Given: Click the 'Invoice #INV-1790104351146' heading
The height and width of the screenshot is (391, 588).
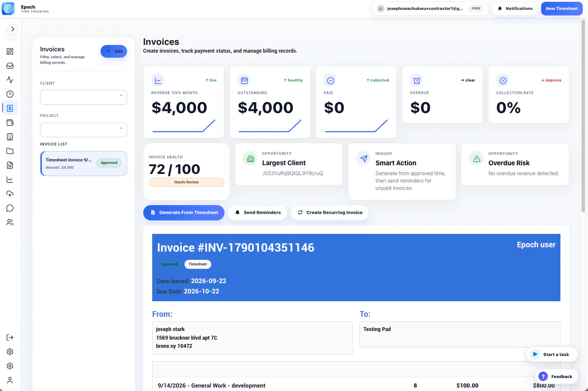Looking at the screenshot, I should tap(236, 247).
